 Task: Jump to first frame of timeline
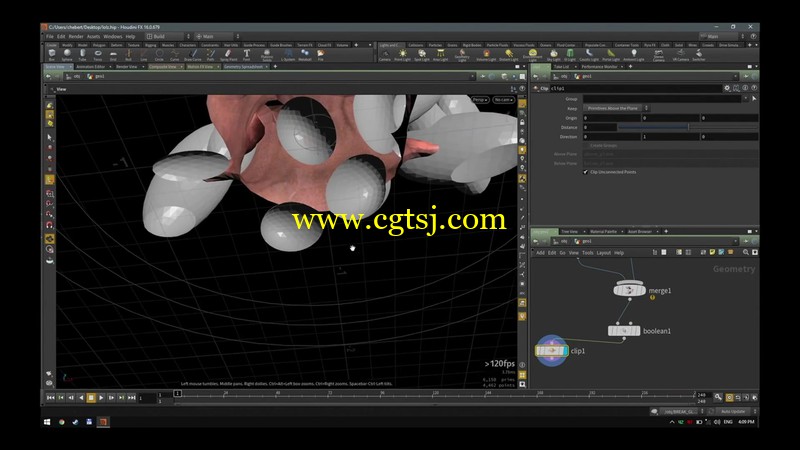tap(50, 397)
